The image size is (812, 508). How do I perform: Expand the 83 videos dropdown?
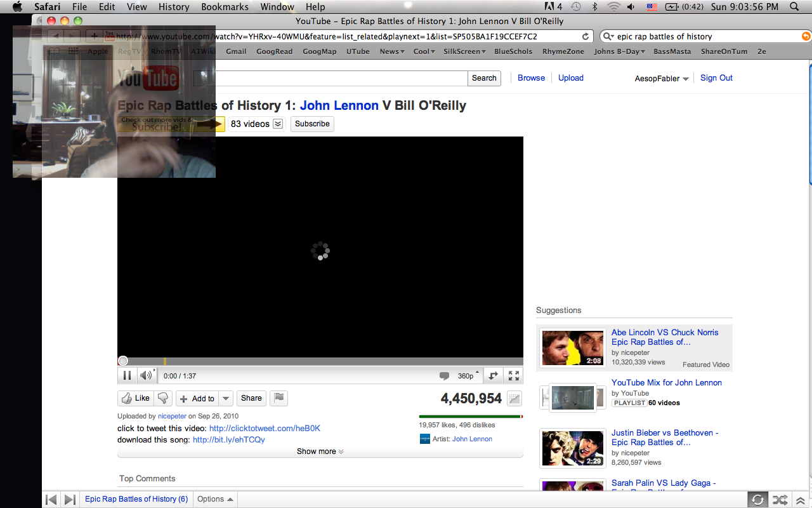(278, 124)
